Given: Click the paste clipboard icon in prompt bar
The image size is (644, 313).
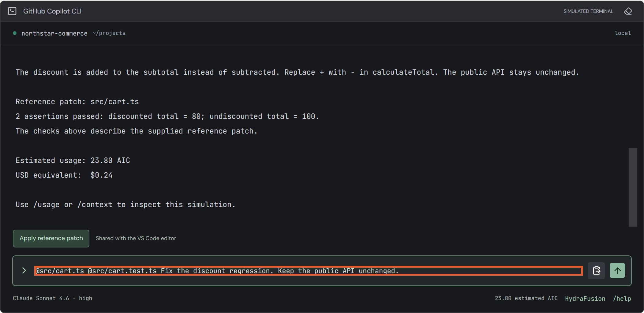Looking at the screenshot, I should (x=596, y=271).
